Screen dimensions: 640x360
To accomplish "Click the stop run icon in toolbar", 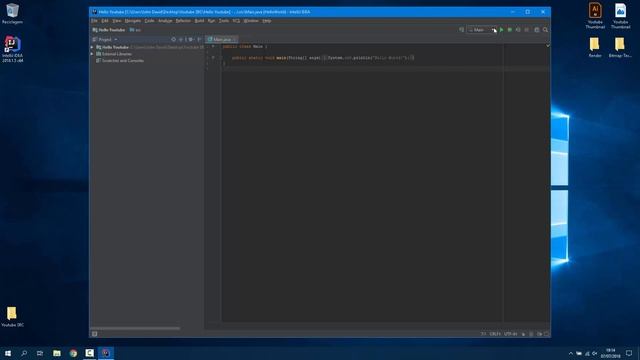I will coord(527,30).
